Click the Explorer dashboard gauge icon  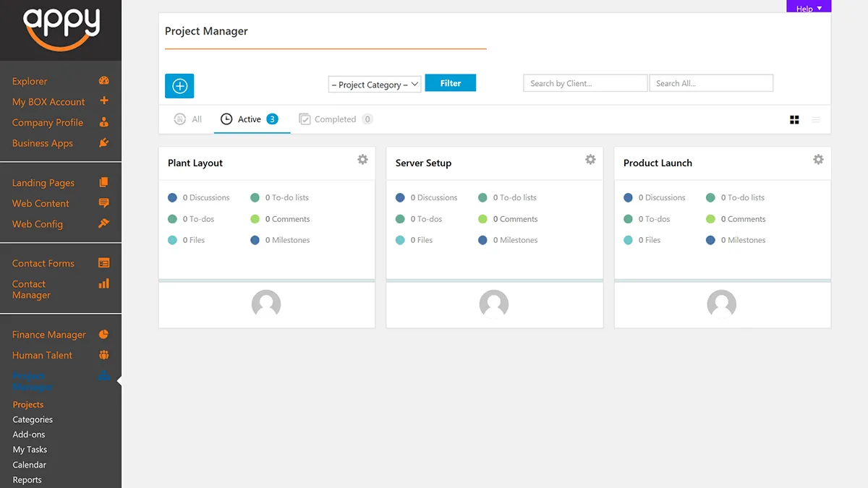[104, 81]
